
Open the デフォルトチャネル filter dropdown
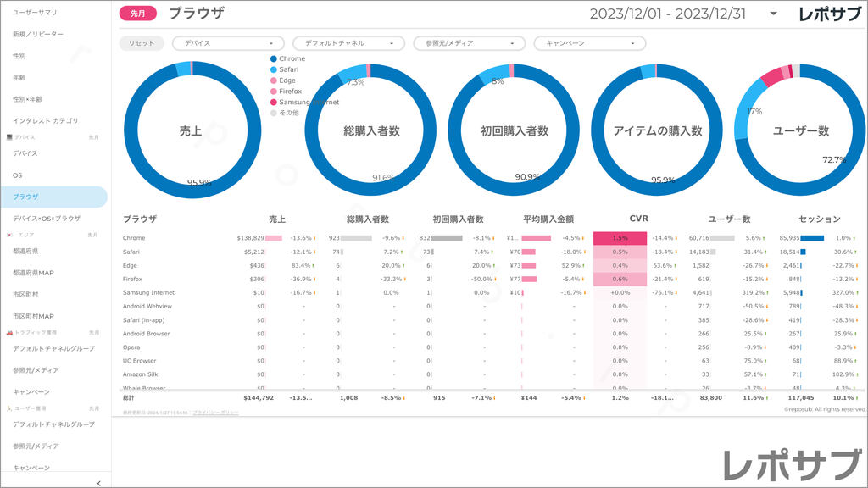348,43
